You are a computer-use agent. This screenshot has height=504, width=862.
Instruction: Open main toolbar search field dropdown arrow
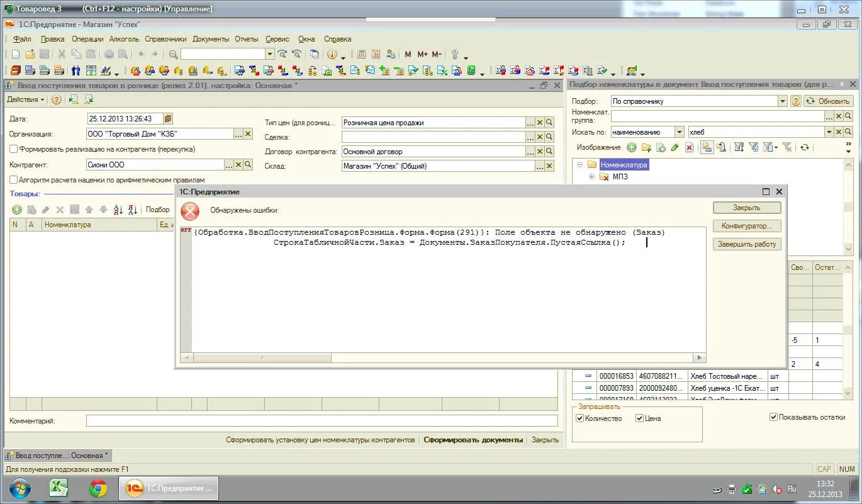point(270,55)
